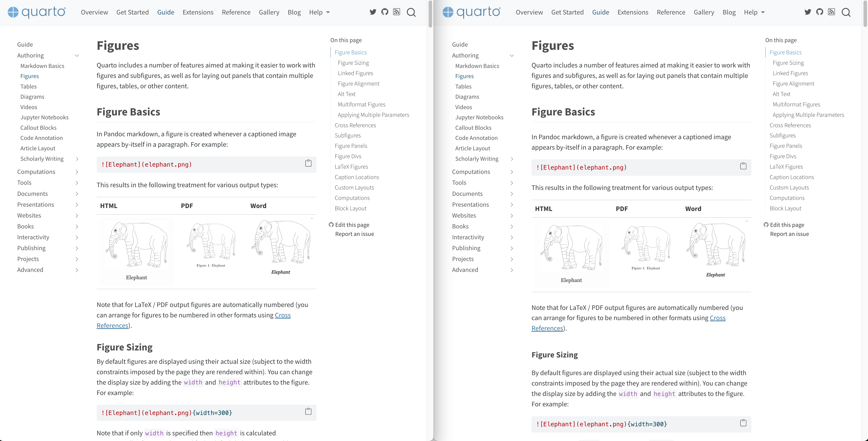The width and height of the screenshot is (868, 441).
Task: Open Quarto's Twitter link in right window
Action: point(808,12)
